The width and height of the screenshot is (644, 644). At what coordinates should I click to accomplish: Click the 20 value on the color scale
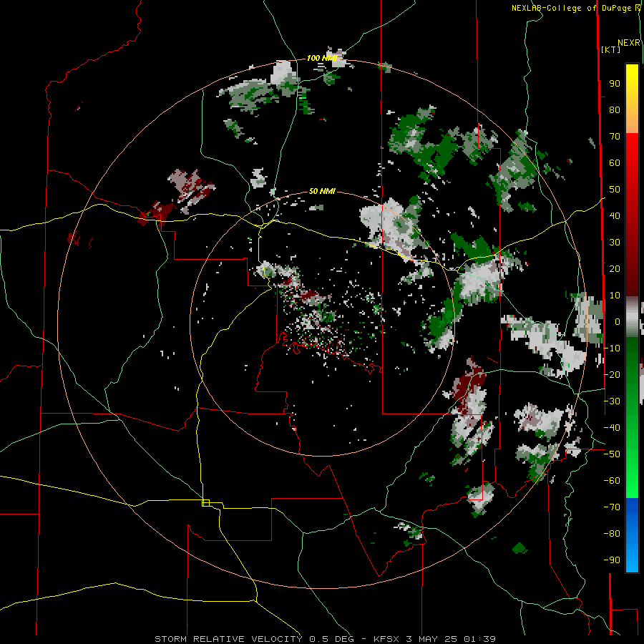(615, 268)
